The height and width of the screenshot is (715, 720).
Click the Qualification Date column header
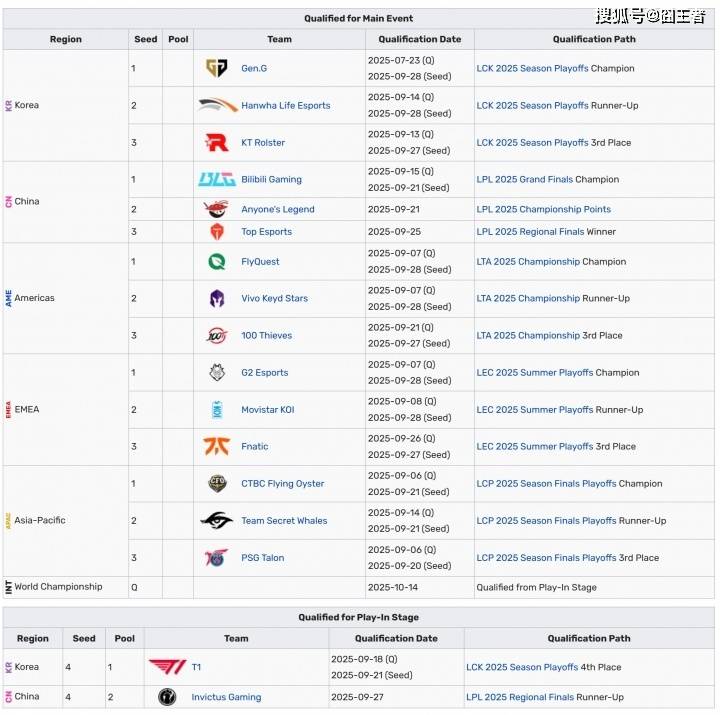tap(420, 39)
